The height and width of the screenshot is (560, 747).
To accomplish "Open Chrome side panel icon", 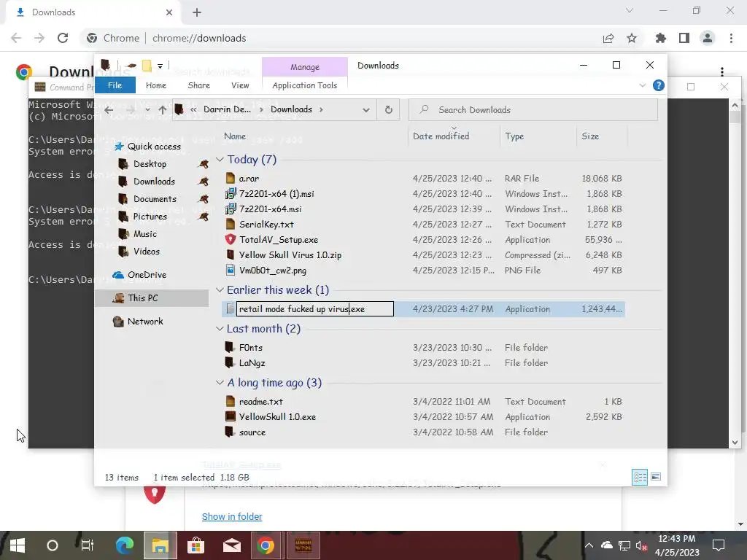I will (x=684, y=38).
